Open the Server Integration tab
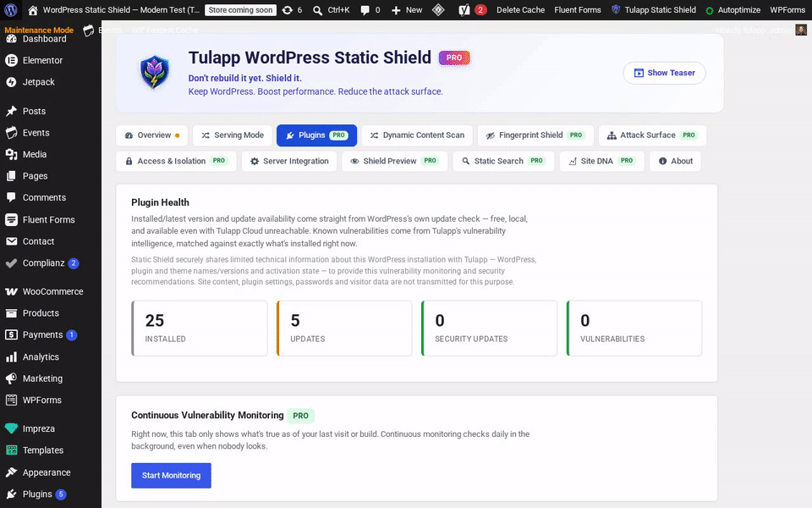Viewport: 812px width, 508px height. coord(289,161)
